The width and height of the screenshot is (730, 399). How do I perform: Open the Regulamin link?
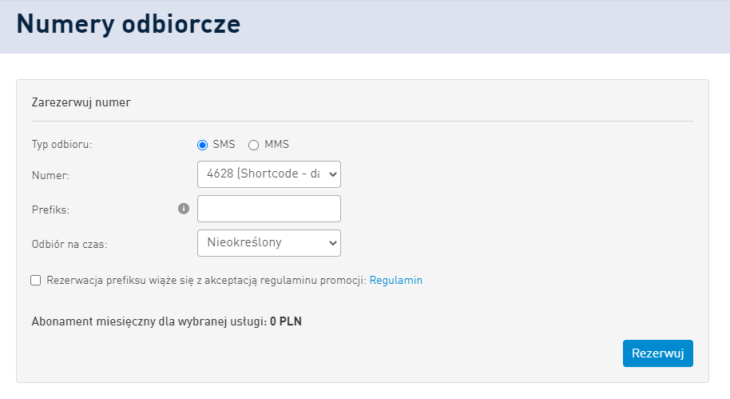396,280
